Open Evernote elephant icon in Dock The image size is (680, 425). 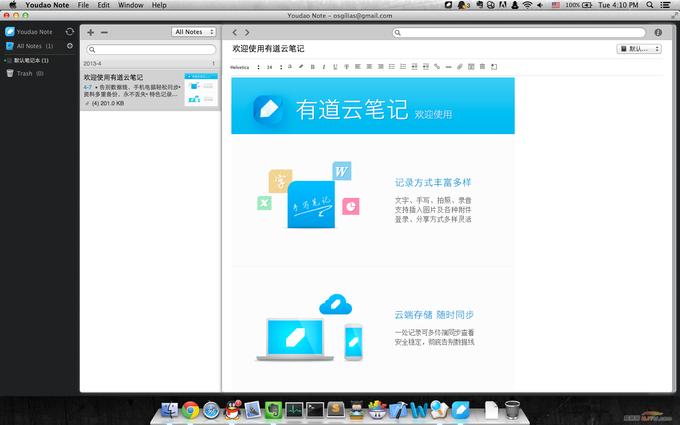click(x=273, y=410)
